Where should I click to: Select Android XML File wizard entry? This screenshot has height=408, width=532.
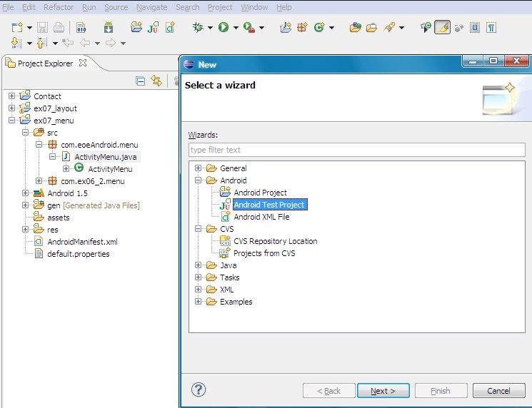click(x=261, y=217)
